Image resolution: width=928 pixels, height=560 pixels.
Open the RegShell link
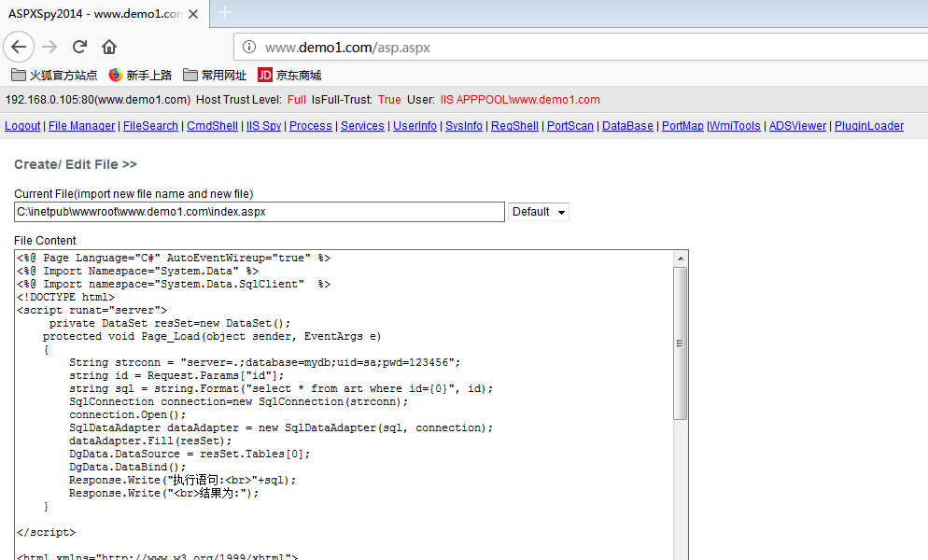click(515, 125)
